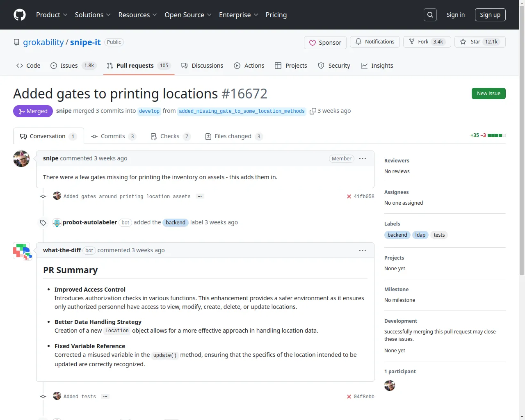
Task: Open what-the-diff author link
Action: tap(62, 250)
